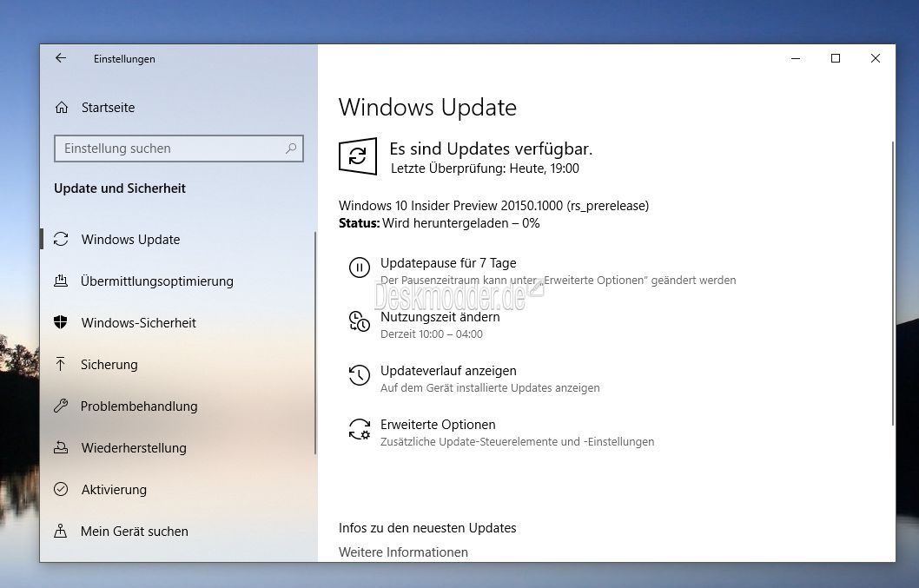The width and height of the screenshot is (919, 588).
Task: Click the Windows 10 Insider Preview 20150.1000 text
Action: click(493, 206)
